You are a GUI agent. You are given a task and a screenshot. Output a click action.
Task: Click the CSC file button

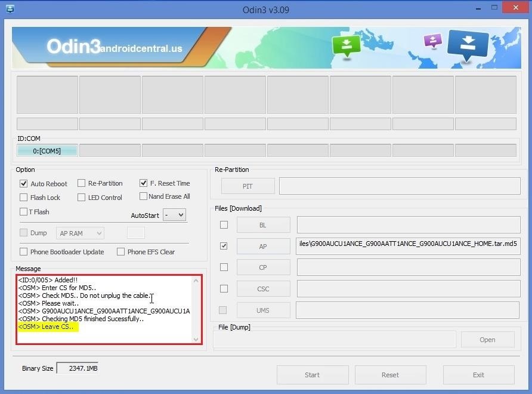click(x=263, y=289)
